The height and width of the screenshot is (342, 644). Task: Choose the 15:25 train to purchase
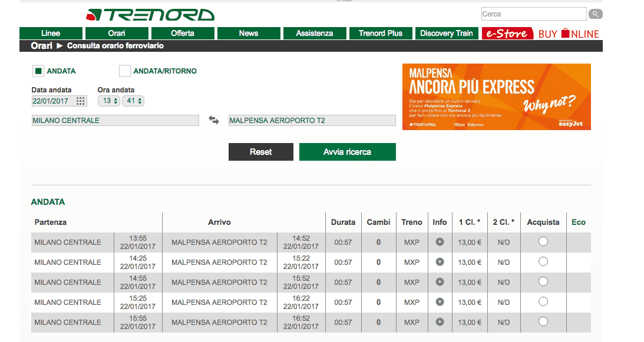(543, 302)
